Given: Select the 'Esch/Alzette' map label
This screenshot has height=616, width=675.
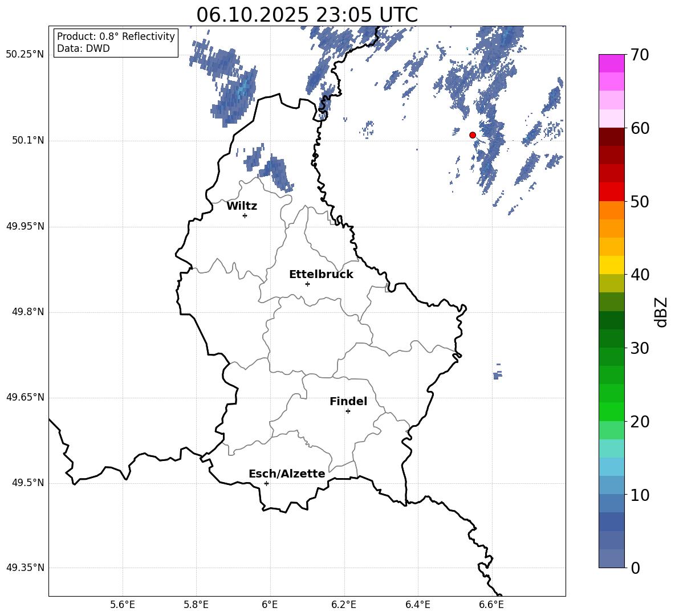Looking at the screenshot, I should pos(287,474).
